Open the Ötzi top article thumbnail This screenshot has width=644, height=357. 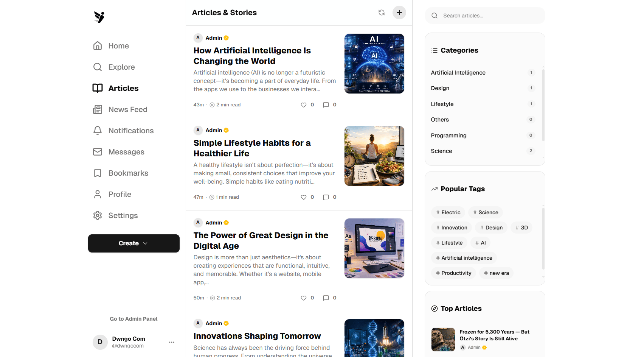pyautogui.click(x=443, y=340)
